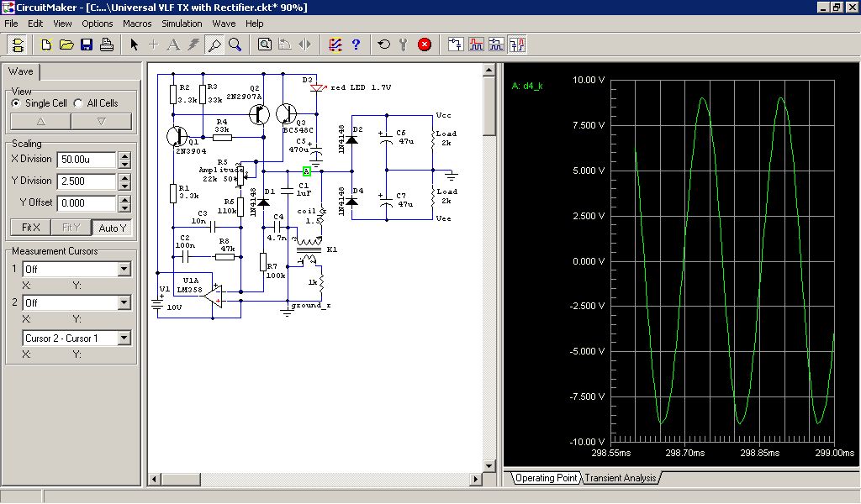Select the All Cells radio button
This screenshot has width=861, height=504.
pos(78,103)
